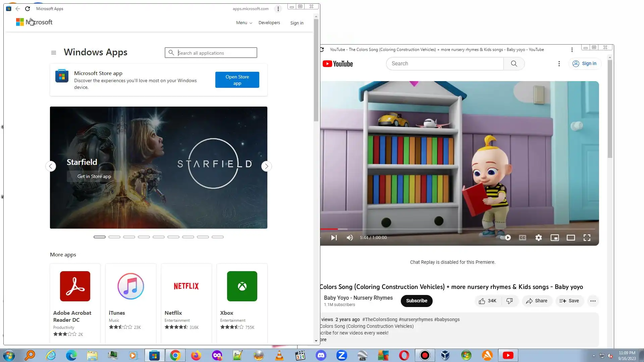This screenshot has width=644, height=362.
Task: Go to next carousel slide
Action: (x=266, y=166)
